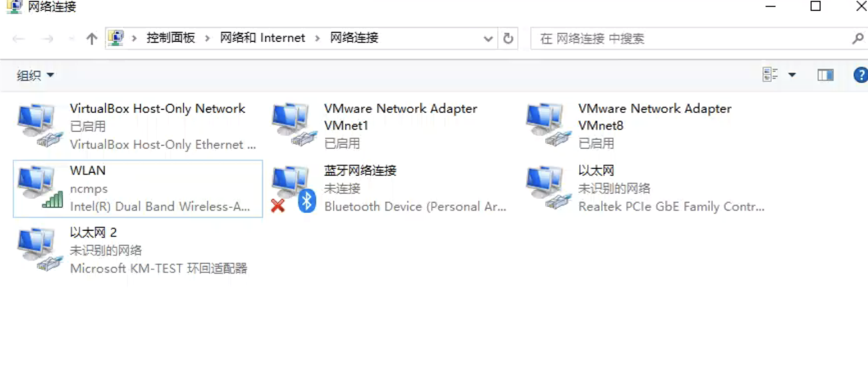Open recent locations dropdown beside forward arrow
This screenshot has height=379, width=868.
pyautogui.click(x=71, y=39)
